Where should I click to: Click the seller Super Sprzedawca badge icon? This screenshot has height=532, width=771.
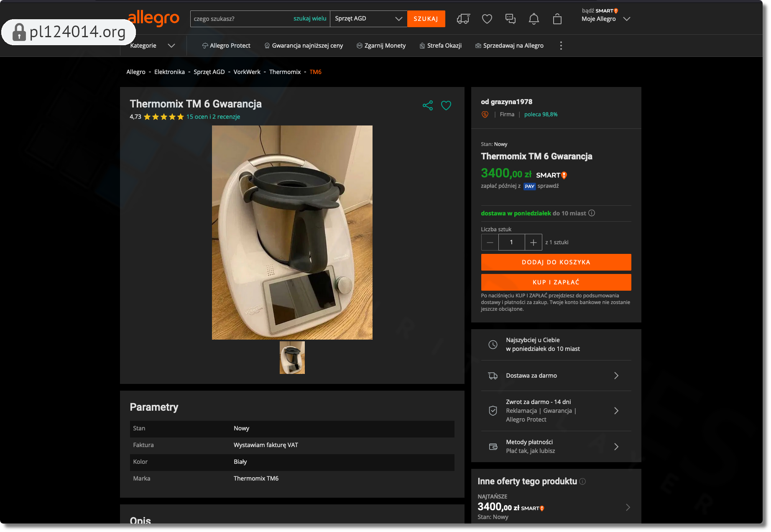[x=485, y=115]
